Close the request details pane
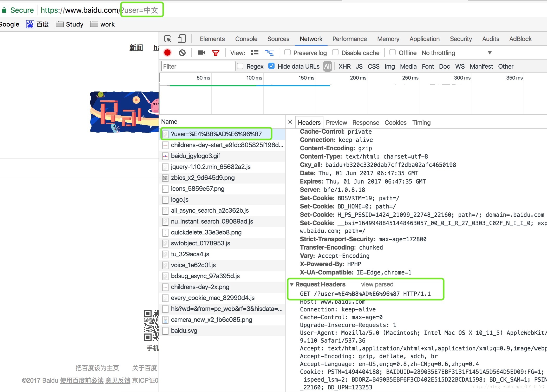This screenshot has width=547, height=392. click(290, 122)
